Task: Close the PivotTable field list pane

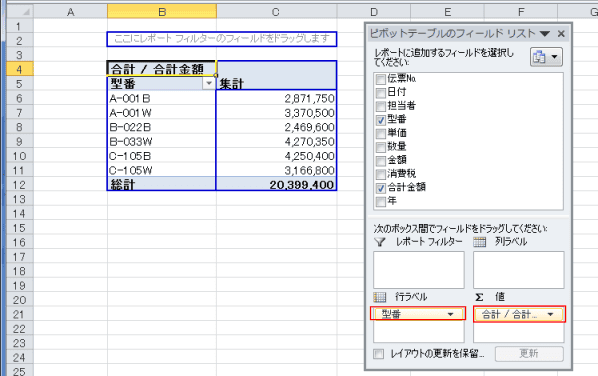Action: [561, 34]
